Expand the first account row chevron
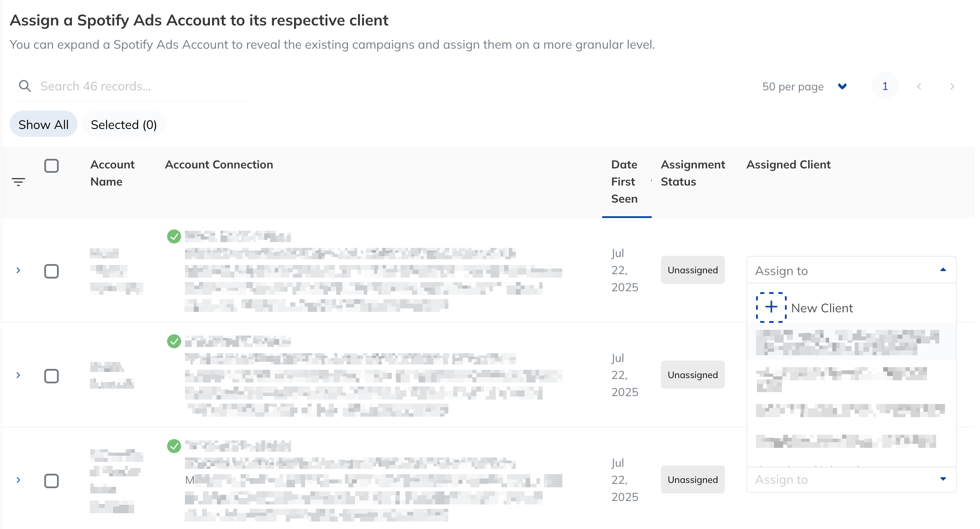 pyautogui.click(x=18, y=270)
